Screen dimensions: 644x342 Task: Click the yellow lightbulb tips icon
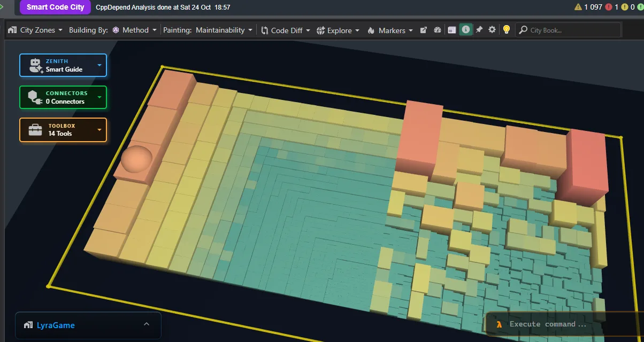tap(507, 30)
